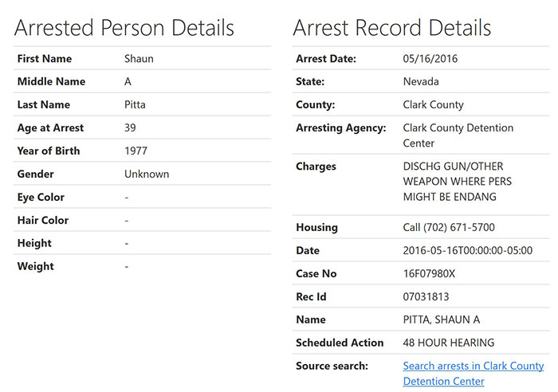Click the Arrested Person Details heading
The image size is (558, 392).
[124, 28]
